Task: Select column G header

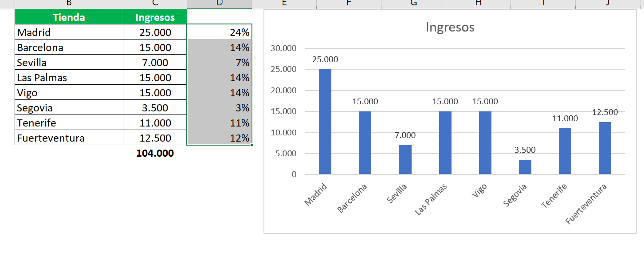Action: click(413, 4)
